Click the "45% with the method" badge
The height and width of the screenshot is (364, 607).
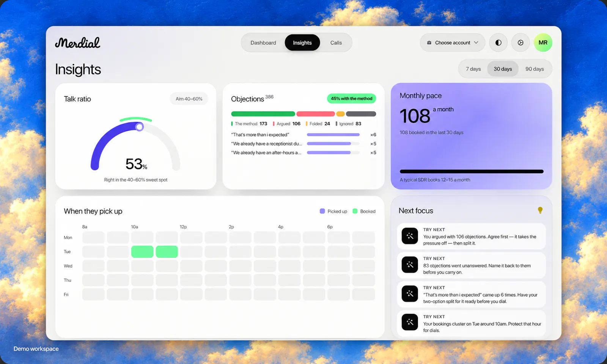352,99
